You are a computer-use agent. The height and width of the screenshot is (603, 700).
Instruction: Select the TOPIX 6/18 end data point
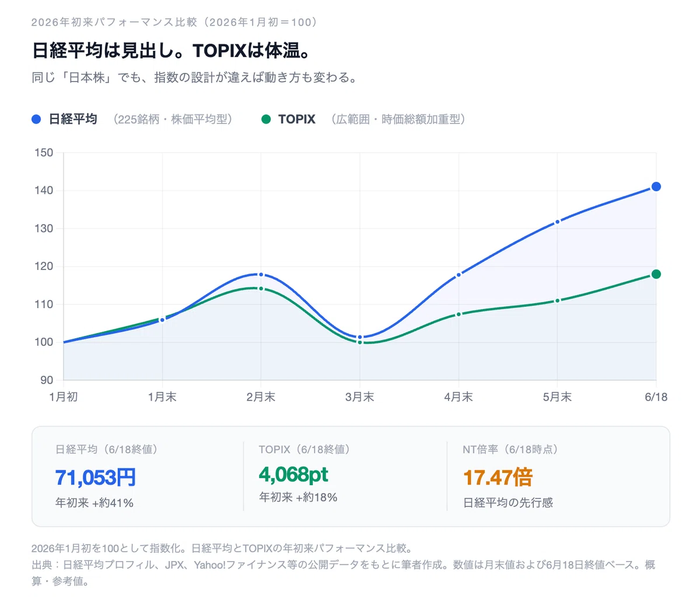tap(656, 274)
